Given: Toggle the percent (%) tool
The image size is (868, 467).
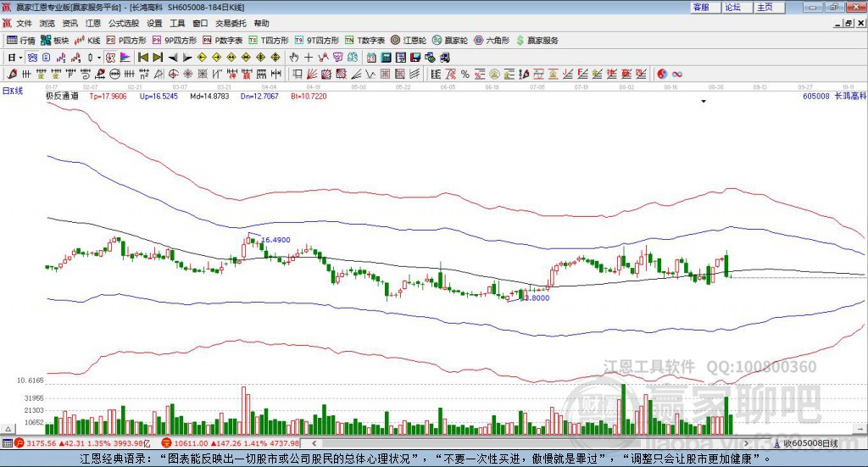Looking at the screenshot, I should pyautogui.click(x=465, y=74).
